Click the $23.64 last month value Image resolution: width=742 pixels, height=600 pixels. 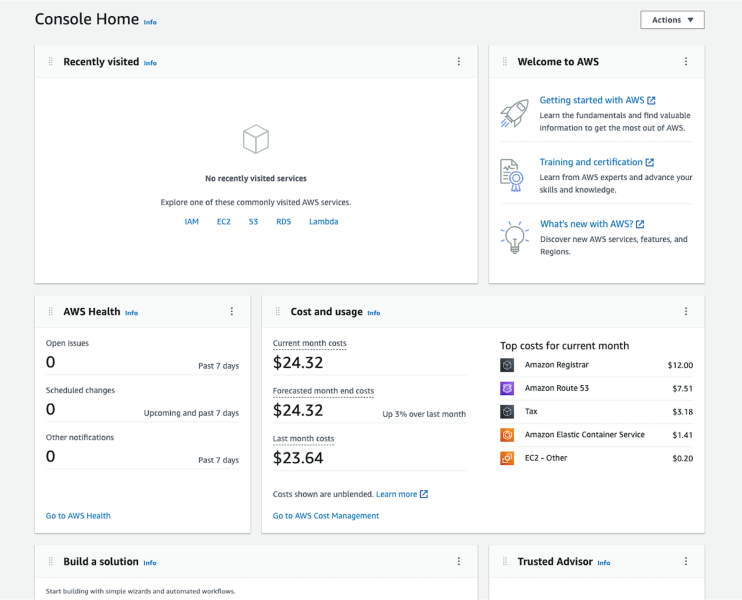[x=298, y=458]
